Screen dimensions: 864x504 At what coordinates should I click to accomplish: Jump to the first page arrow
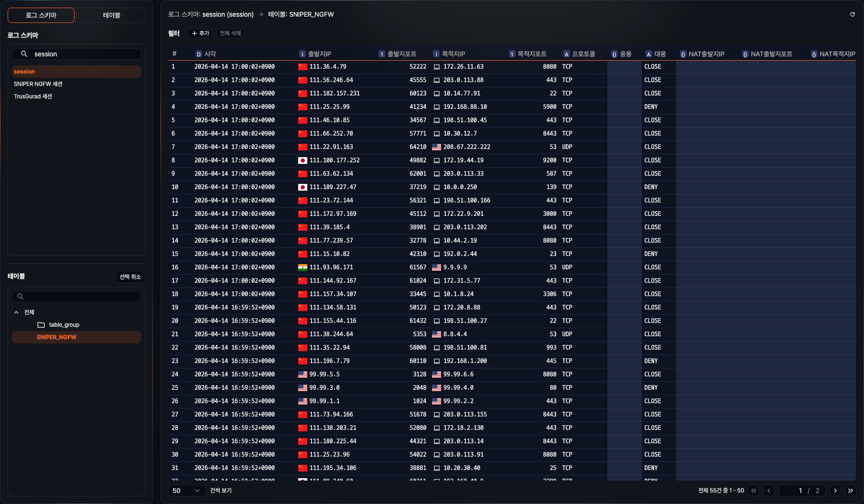coord(754,491)
